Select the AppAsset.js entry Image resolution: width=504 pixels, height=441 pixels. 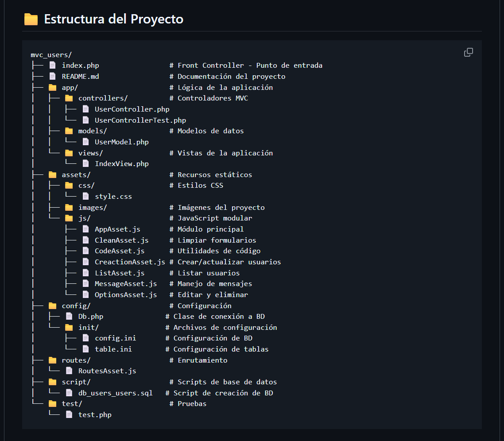pos(117,229)
